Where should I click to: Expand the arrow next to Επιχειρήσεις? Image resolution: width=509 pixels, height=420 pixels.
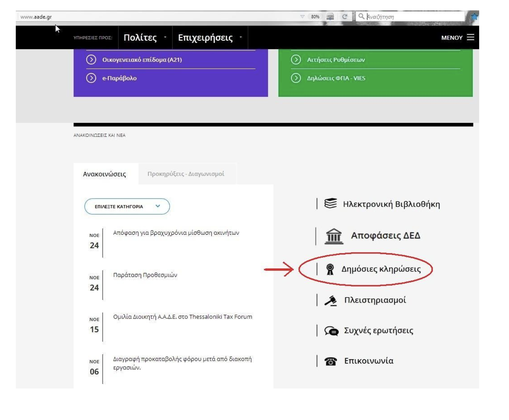241,37
